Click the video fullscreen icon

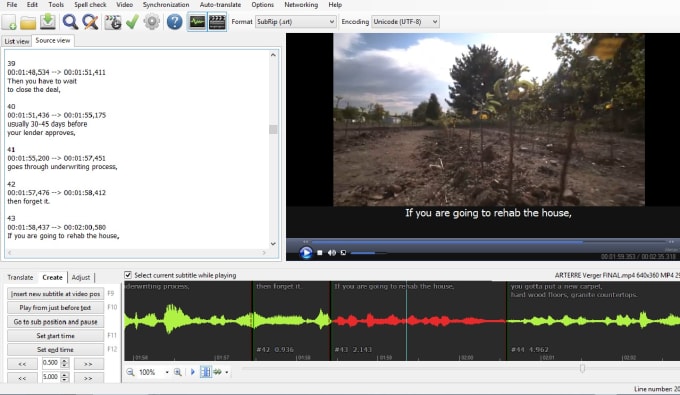tap(343, 252)
